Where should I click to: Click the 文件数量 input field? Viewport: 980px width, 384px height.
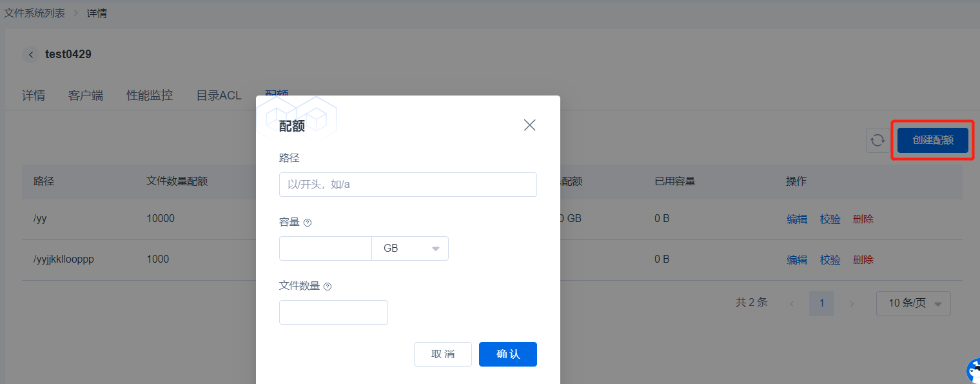click(x=333, y=312)
